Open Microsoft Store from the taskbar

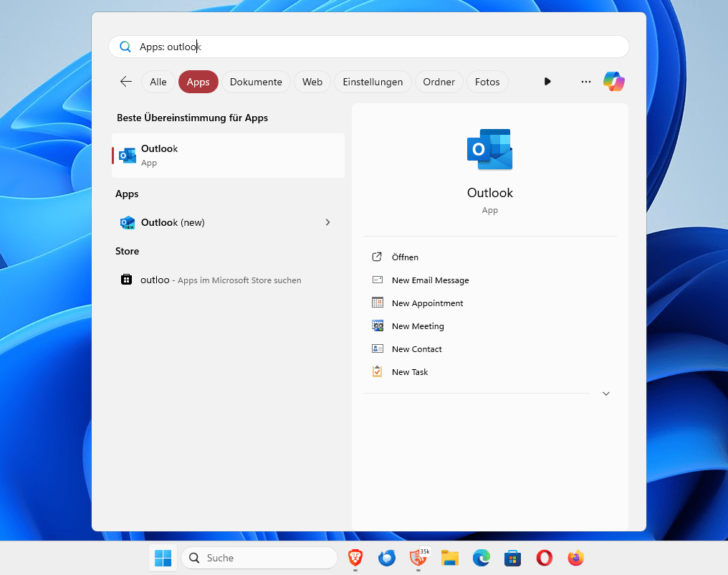coord(512,558)
